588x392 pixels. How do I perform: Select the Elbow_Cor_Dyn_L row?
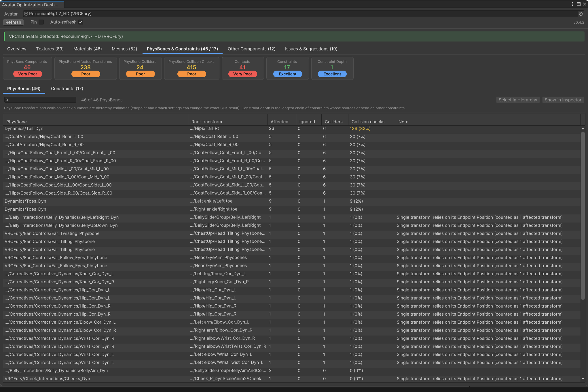(292, 322)
